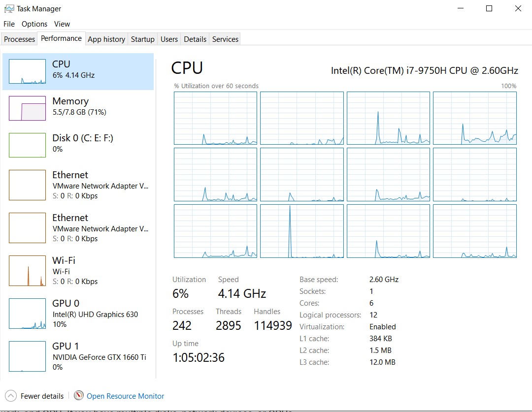Click the Open Resource Monitor link
Screen dimensions: 532x412
(x=125, y=396)
